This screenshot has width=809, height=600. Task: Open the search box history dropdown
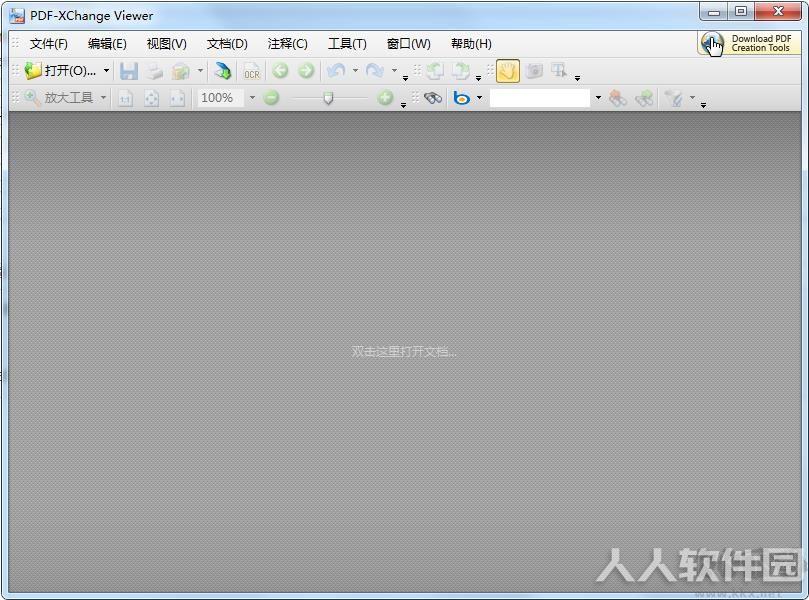click(598, 98)
